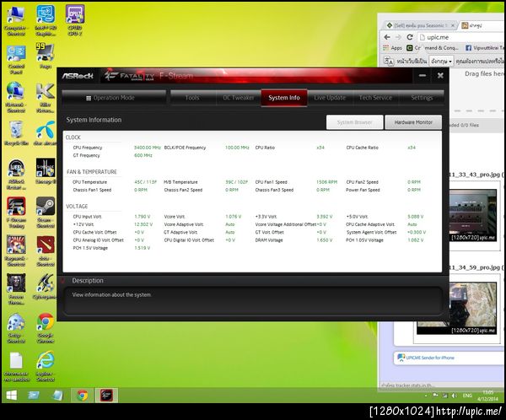Image resolution: width=506 pixels, height=420 pixels.
Task: Click the ENG language indicator in tray
Action: click(x=467, y=396)
